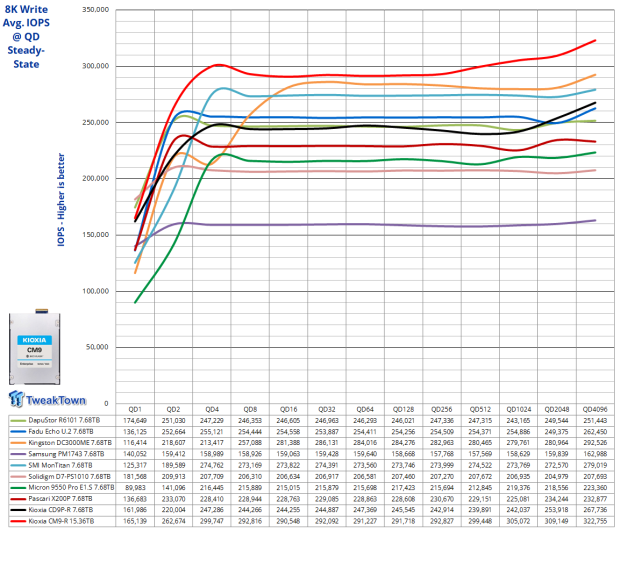Click the 350,000 y-axis label

pyautogui.click(x=96, y=9)
